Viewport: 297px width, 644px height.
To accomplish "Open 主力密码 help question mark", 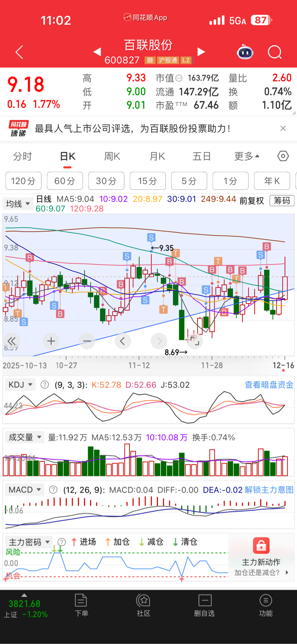I will click(x=61, y=542).
